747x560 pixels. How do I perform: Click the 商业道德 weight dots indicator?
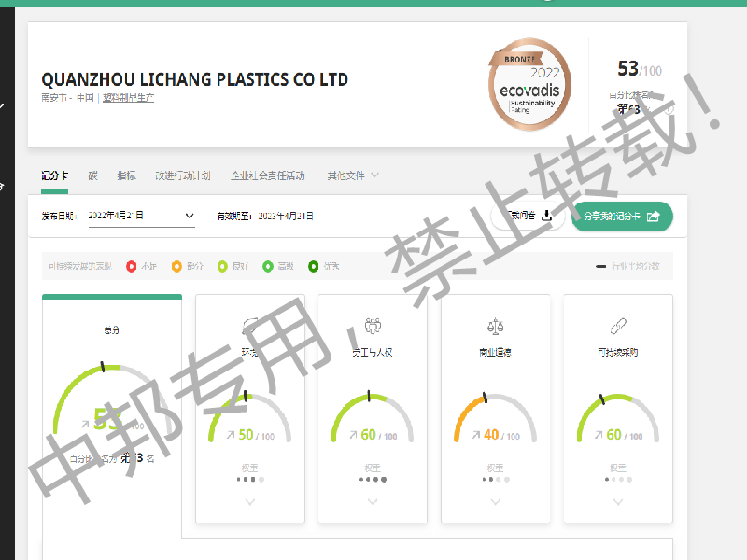(x=496, y=480)
